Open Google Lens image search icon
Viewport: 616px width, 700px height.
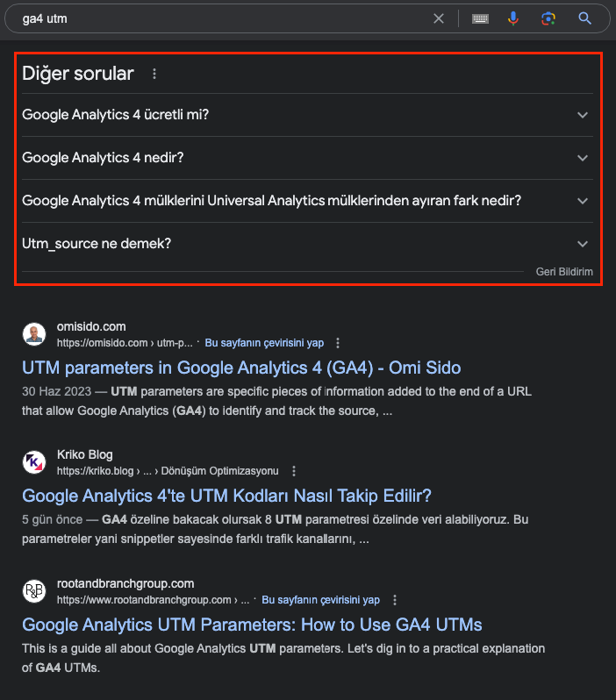(548, 18)
